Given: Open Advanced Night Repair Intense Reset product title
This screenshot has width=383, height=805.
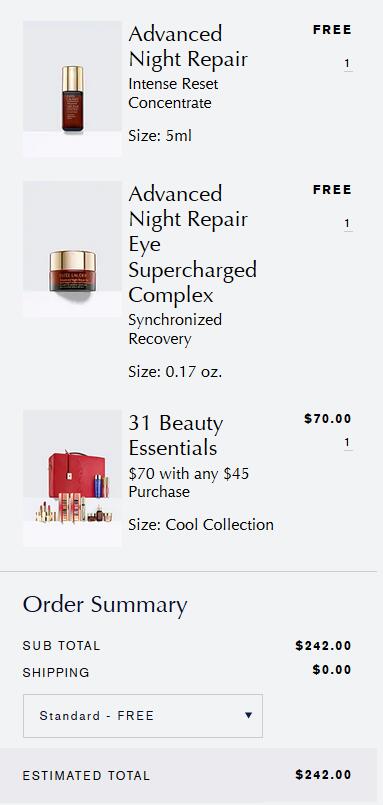Looking at the screenshot, I should point(188,46).
